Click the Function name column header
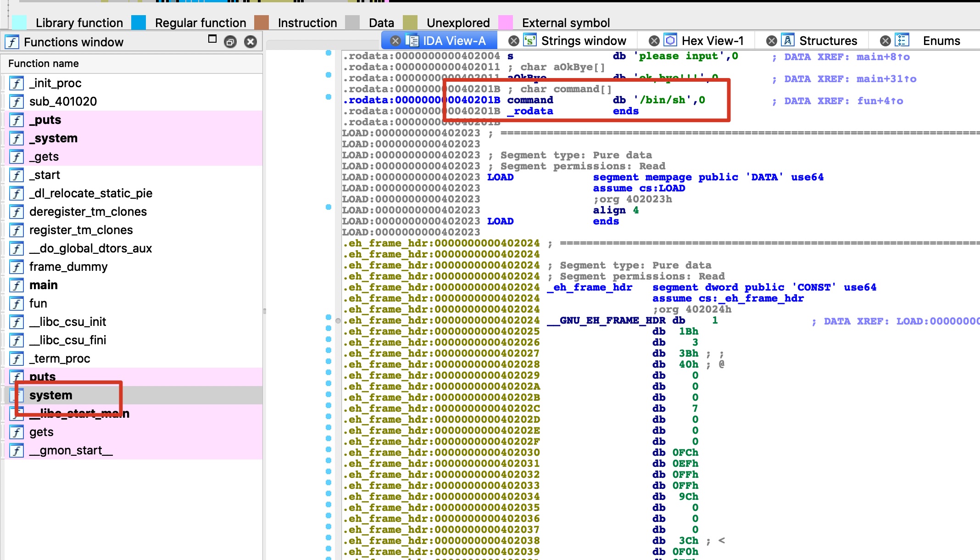This screenshot has height=560, width=980. (x=44, y=63)
